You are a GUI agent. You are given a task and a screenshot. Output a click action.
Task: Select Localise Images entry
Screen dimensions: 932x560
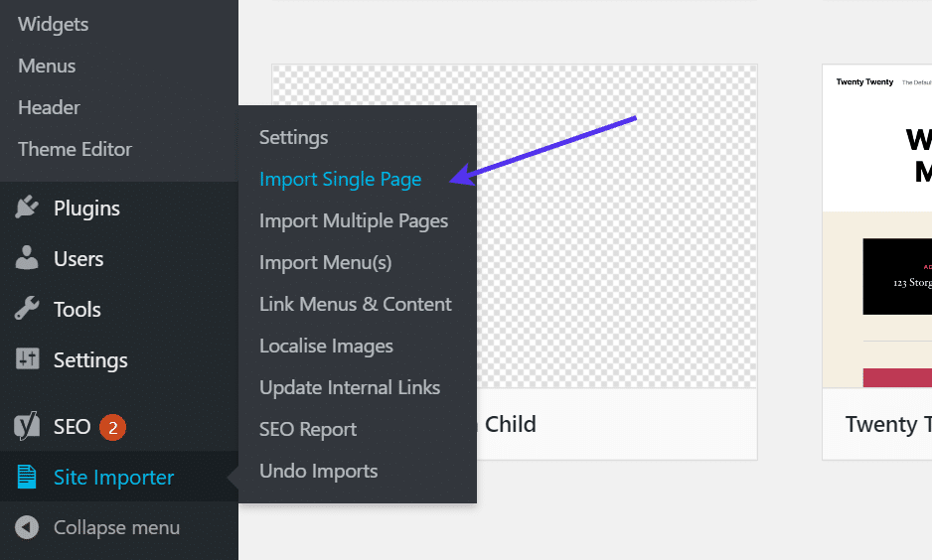pos(326,346)
